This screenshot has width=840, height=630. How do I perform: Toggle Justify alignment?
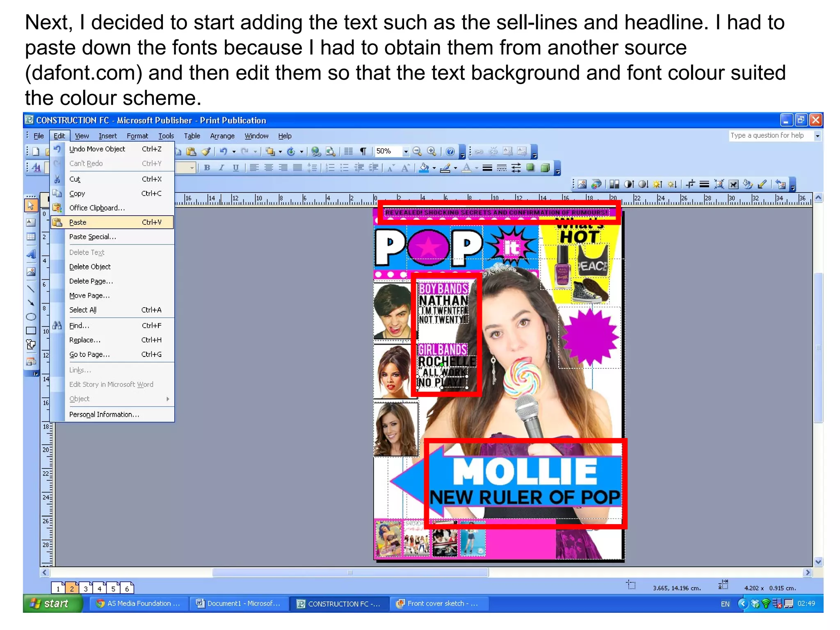coord(297,168)
